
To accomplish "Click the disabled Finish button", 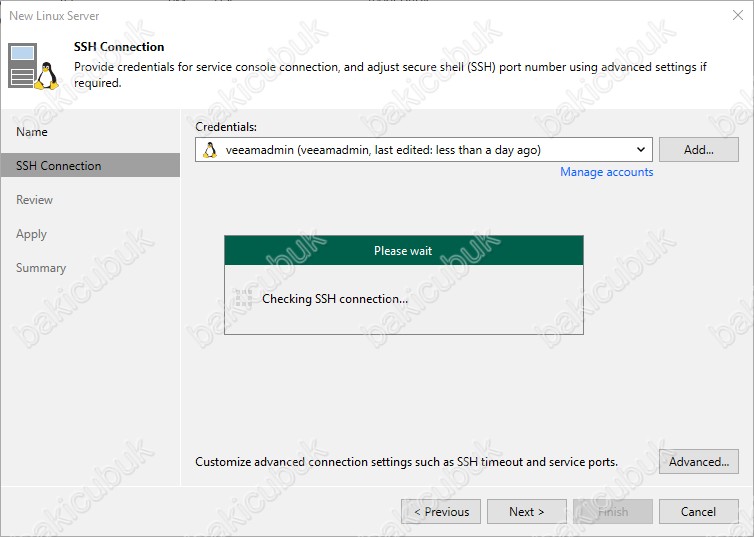I will pos(613,512).
